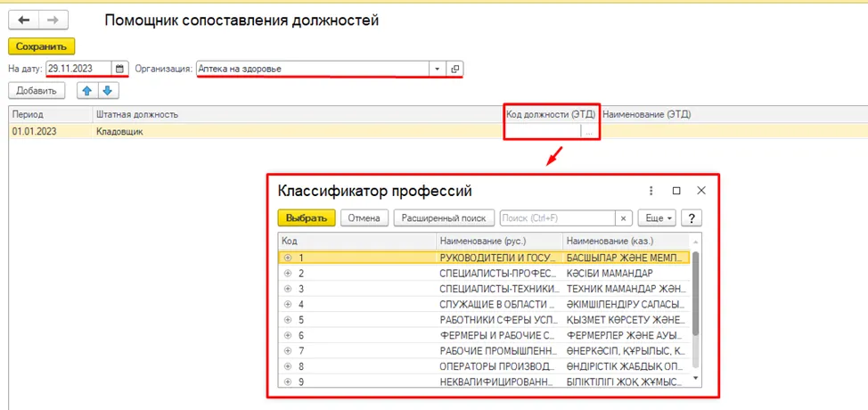Select the row РАБОЧИЕ ПРОМЫШЛЕНН…
Screen dimensions: 868x410
(x=484, y=351)
